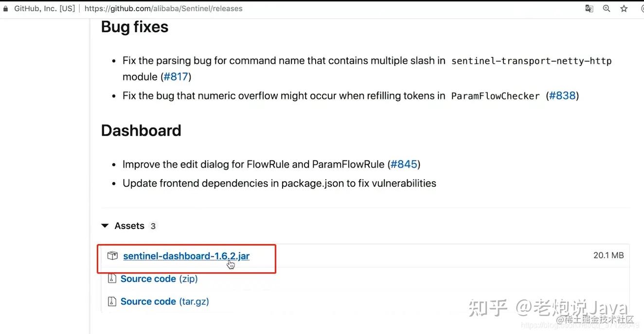
Task: Click the zip file icon beside Source code (zip)
Action: [112, 279]
